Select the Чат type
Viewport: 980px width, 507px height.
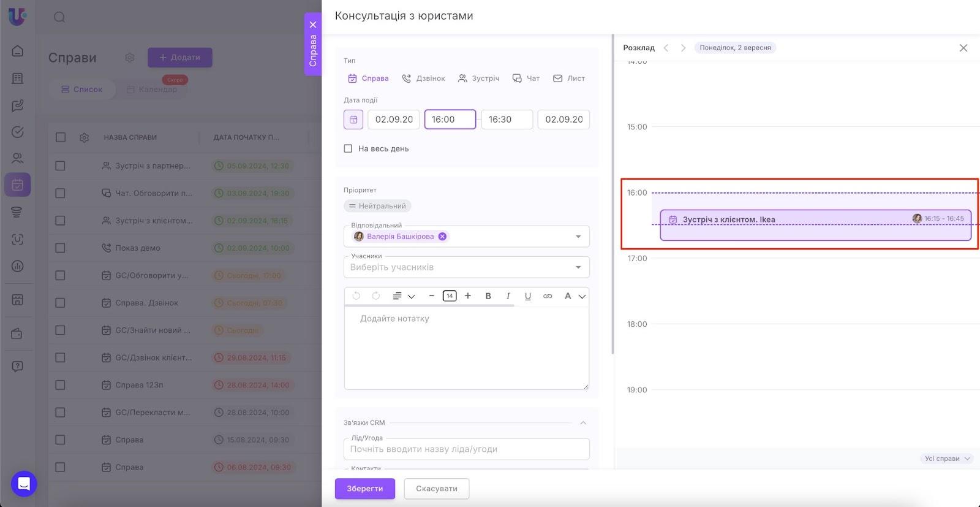pos(526,78)
